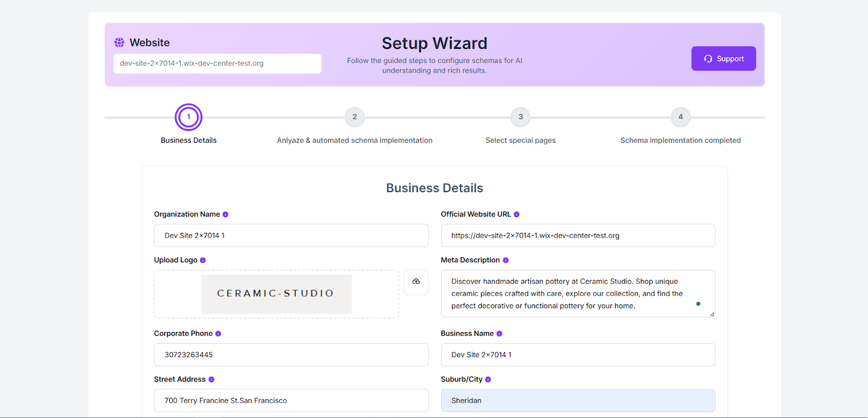Click the globe icon beside Website heading

pos(119,42)
